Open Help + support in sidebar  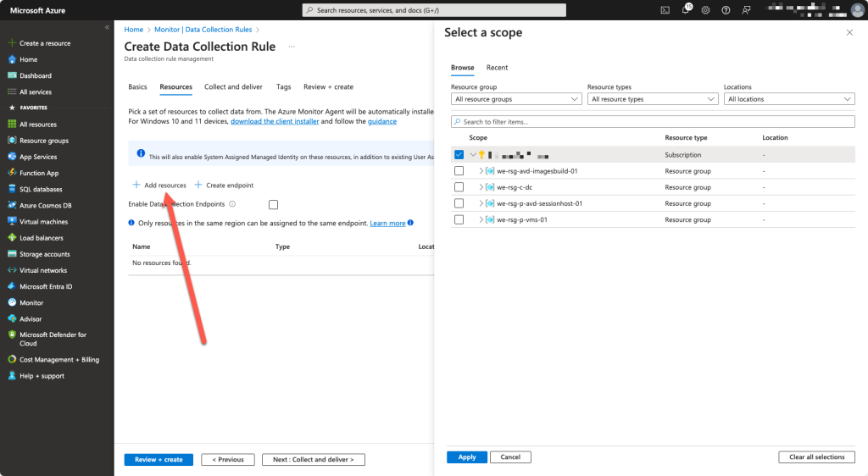tap(42, 376)
